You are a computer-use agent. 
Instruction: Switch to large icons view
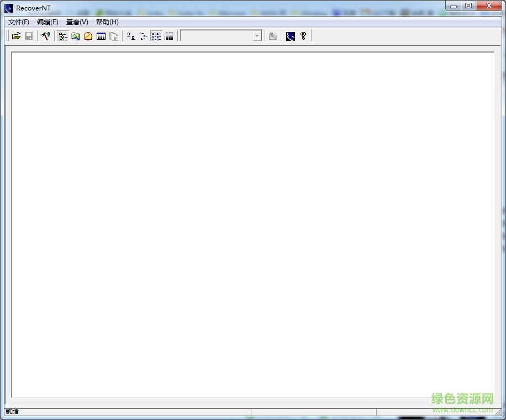[131, 36]
